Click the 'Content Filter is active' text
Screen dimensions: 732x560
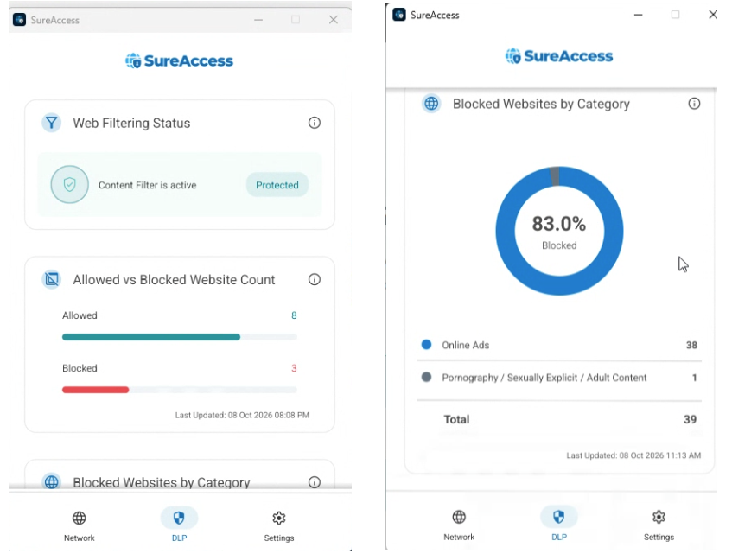point(148,185)
